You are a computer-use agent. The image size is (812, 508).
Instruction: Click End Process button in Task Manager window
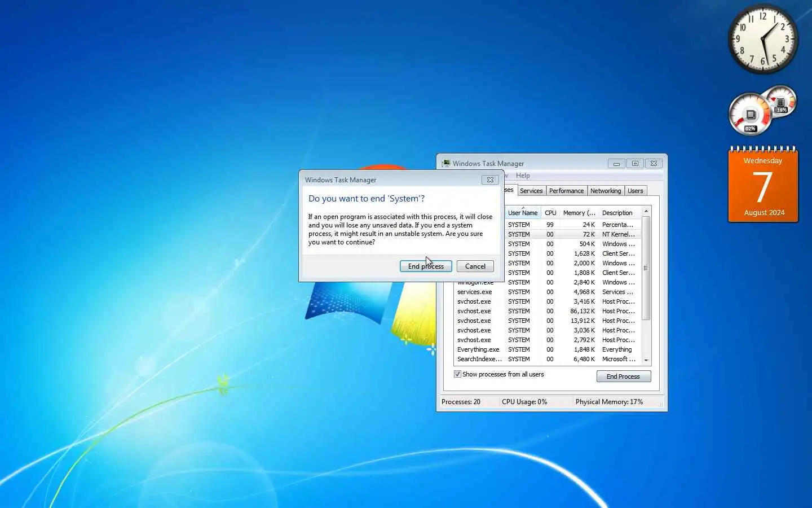(x=624, y=376)
